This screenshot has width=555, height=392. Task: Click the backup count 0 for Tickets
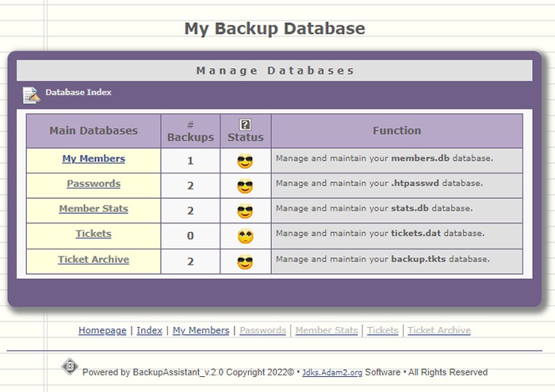tap(190, 236)
